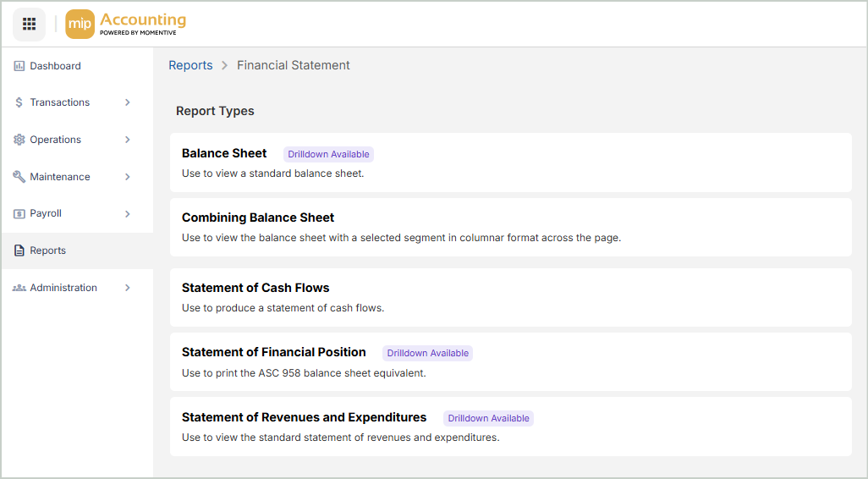
Task: Click the Transactions dollar sign icon
Action: pyautogui.click(x=19, y=102)
